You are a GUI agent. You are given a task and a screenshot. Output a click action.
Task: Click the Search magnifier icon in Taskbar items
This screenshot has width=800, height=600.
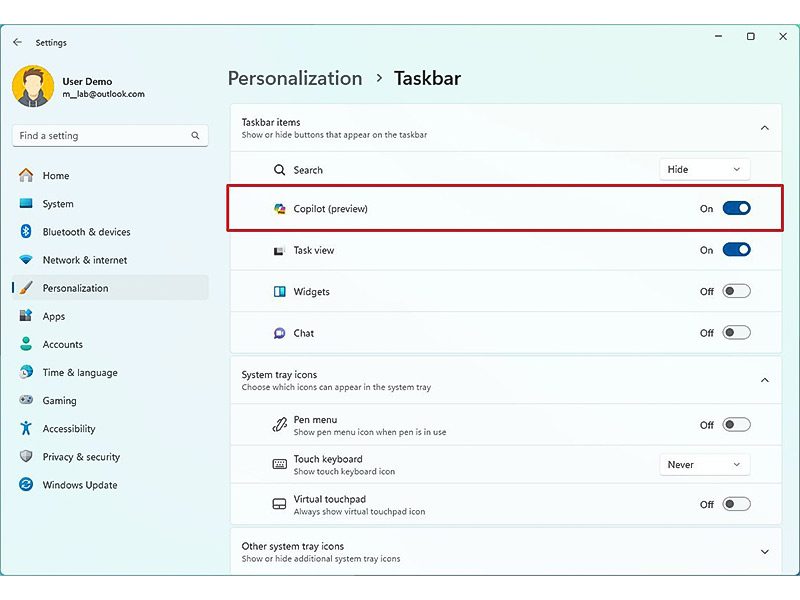(280, 170)
